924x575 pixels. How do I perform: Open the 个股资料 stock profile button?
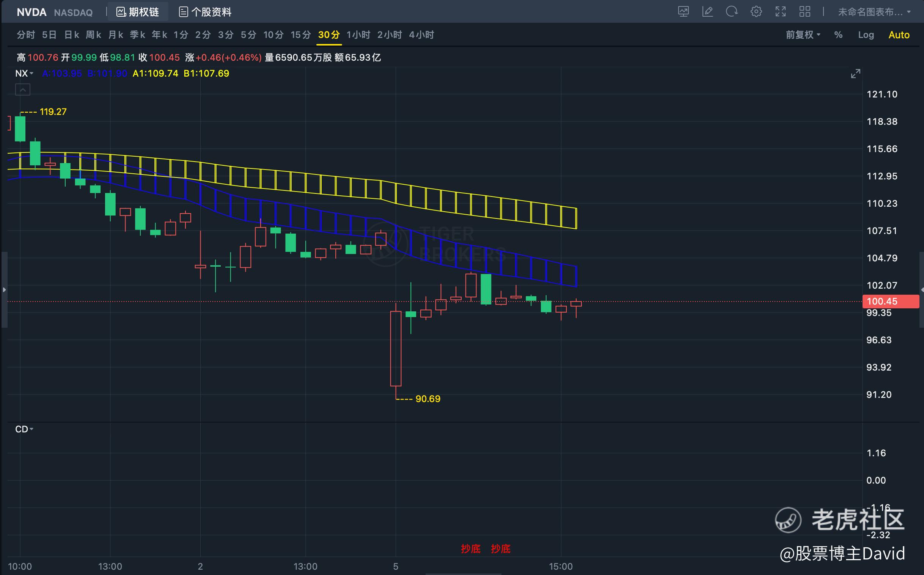click(x=205, y=12)
